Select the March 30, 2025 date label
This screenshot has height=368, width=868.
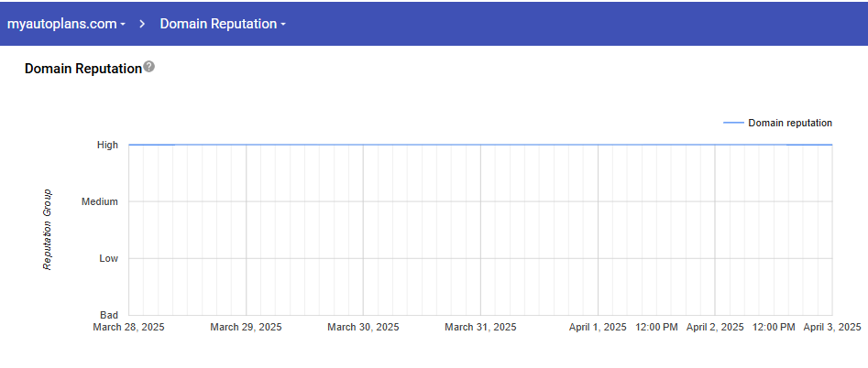point(363,327)
